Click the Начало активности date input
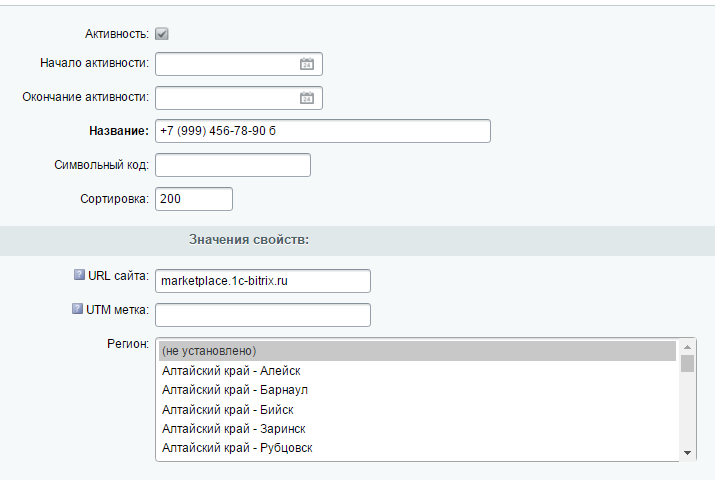 (x=226, y=65)
